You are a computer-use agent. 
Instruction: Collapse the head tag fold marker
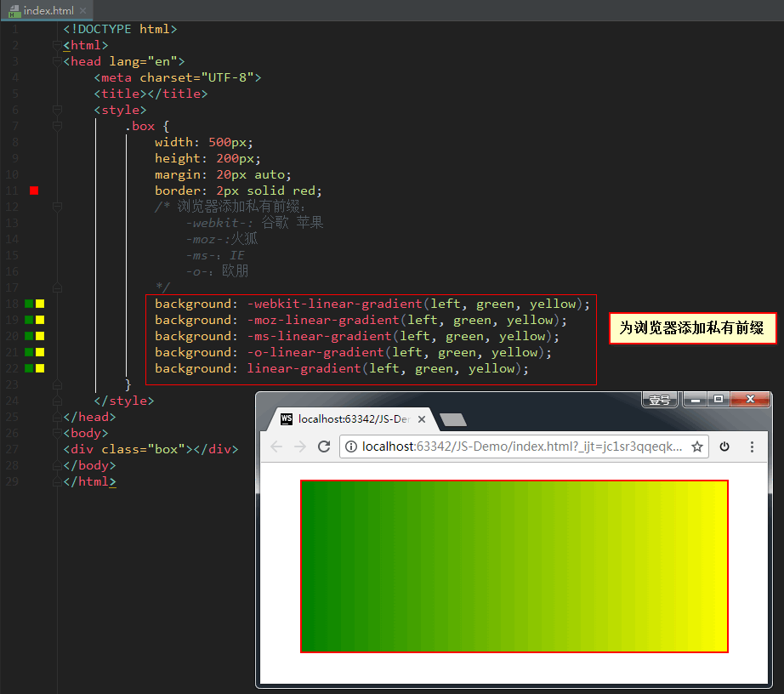click(58, 61)
